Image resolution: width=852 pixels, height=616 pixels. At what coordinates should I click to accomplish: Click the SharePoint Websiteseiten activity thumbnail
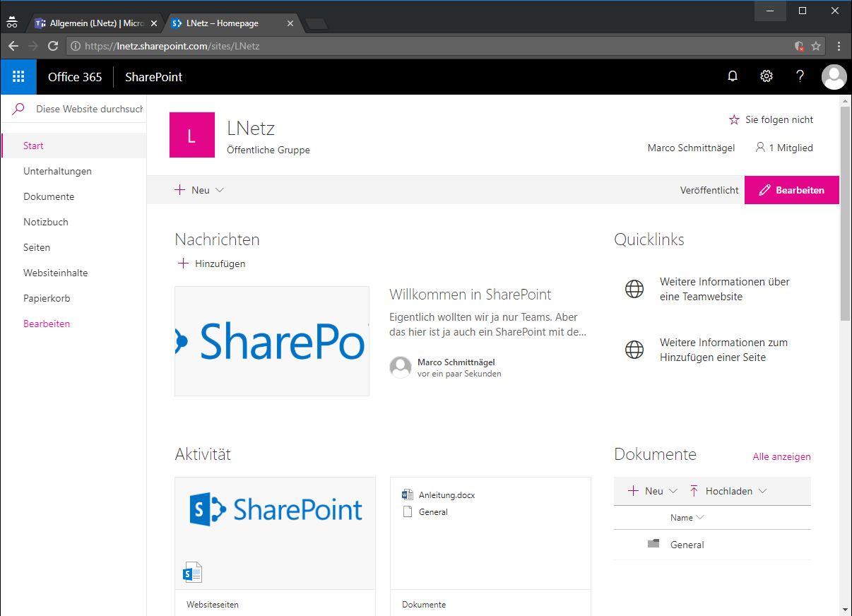click(276, 533)
